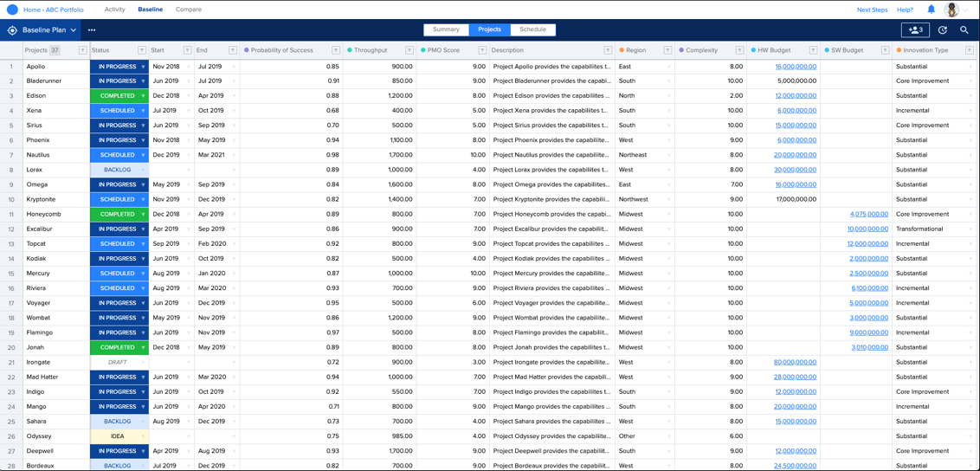Open the three-dot more options menu
This screenshot has width=980, height=471.
pyautogui.click(x=92, y=29)
